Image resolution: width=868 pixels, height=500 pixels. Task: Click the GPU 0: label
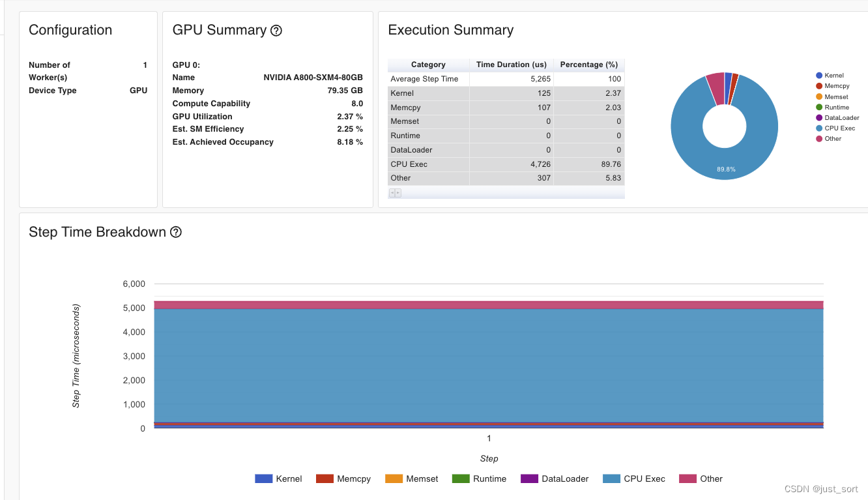186,65
